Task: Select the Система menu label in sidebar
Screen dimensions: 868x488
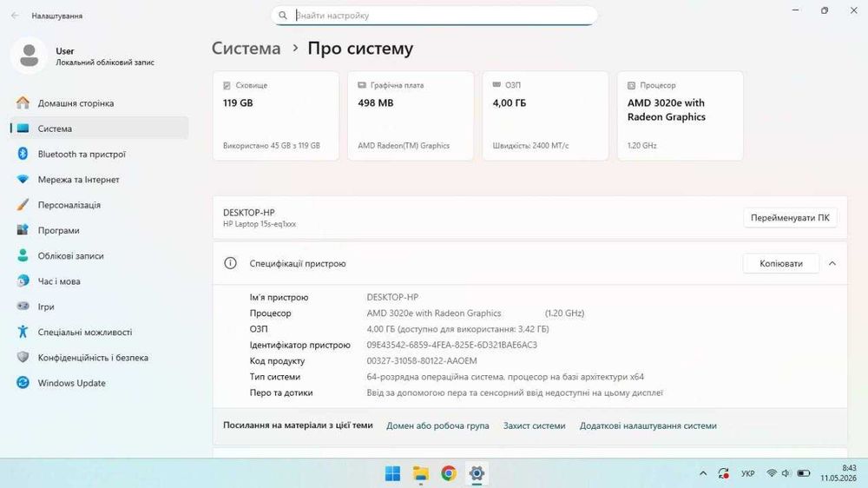Action: tap(55, 129)
